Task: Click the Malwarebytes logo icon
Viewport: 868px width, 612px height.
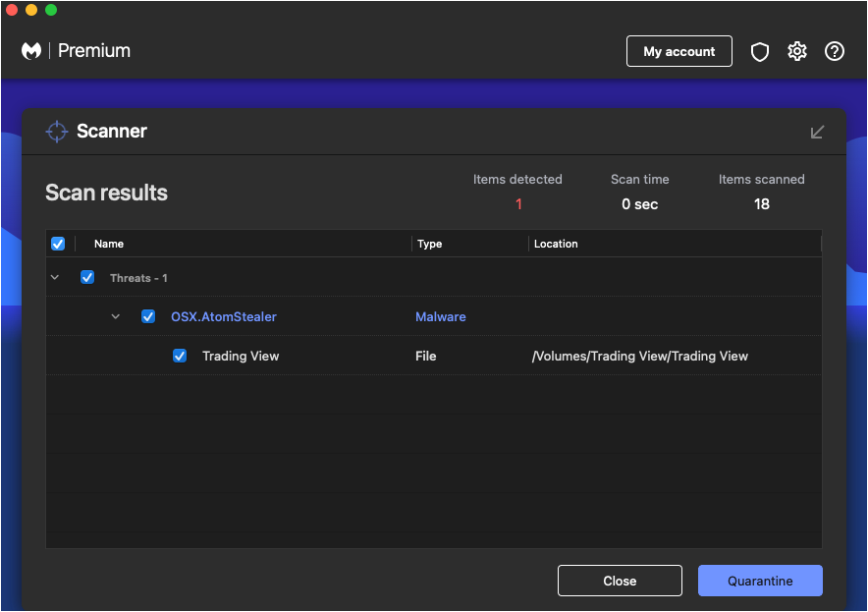Action: point(31,51)
